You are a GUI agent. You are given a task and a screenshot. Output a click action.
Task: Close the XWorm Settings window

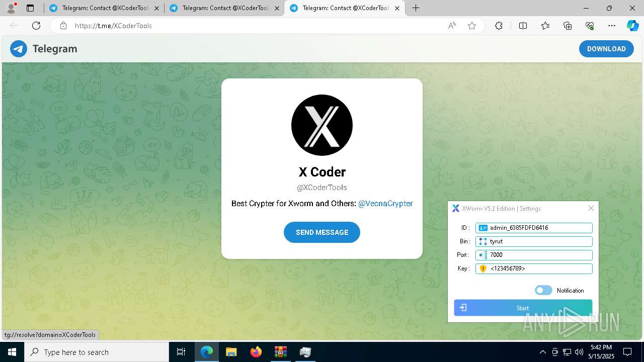pyautogui.click(x=591, y=209)
